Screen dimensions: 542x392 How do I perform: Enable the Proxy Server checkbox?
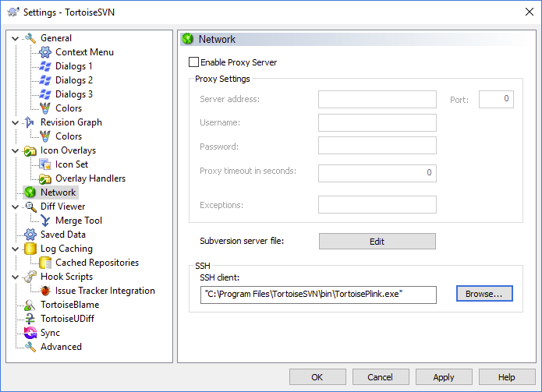(194, 62)
